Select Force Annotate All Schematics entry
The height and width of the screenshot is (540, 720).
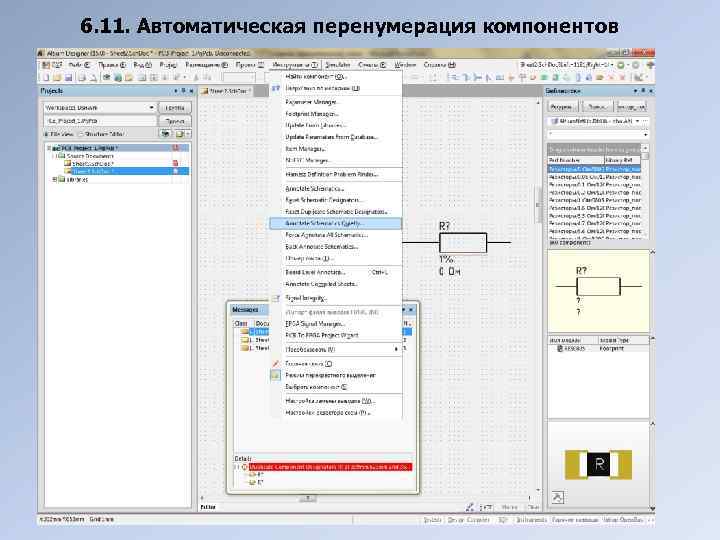click(327, 235)
